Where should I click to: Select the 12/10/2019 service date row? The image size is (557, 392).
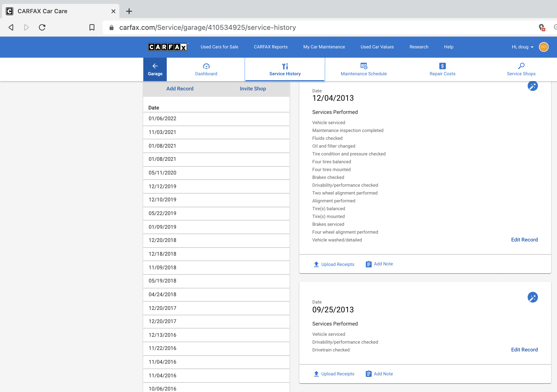click(x=216, y=200)
